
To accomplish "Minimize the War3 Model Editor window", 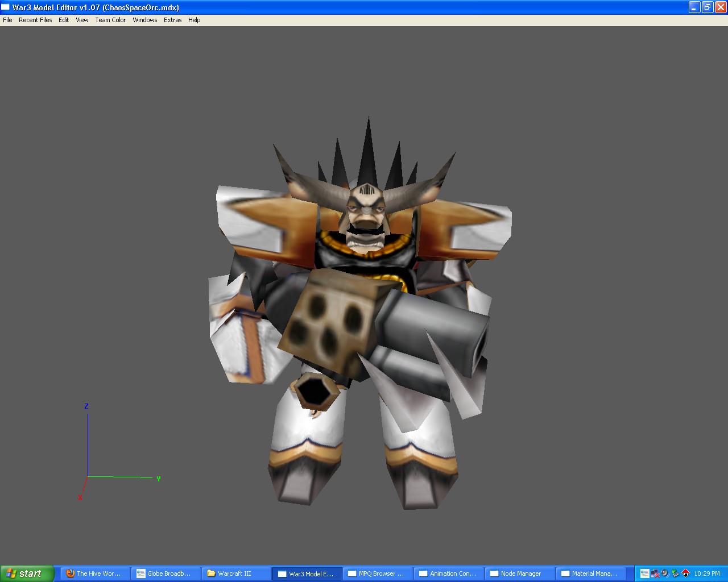I will [x=694, y=7].
